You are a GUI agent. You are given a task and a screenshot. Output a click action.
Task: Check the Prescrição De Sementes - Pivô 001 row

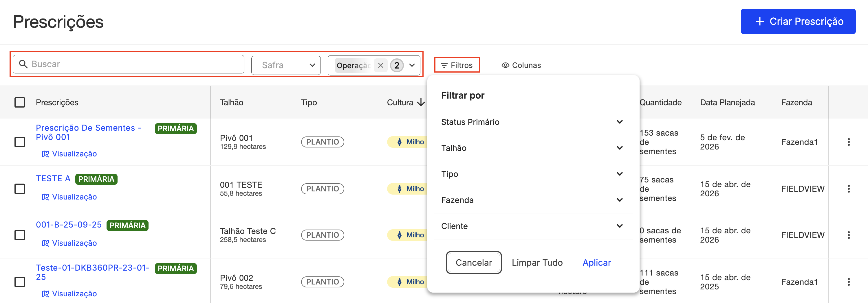(x=20, y=142)
